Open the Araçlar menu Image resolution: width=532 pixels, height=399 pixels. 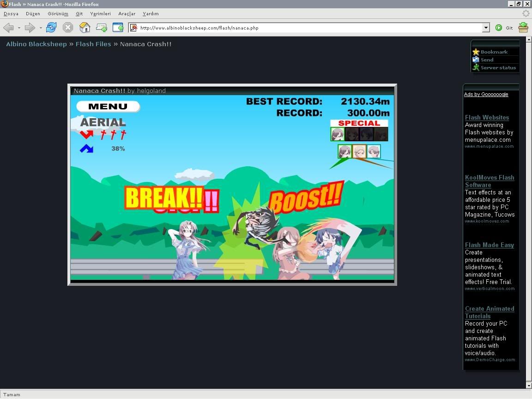[x=127, y=13]
